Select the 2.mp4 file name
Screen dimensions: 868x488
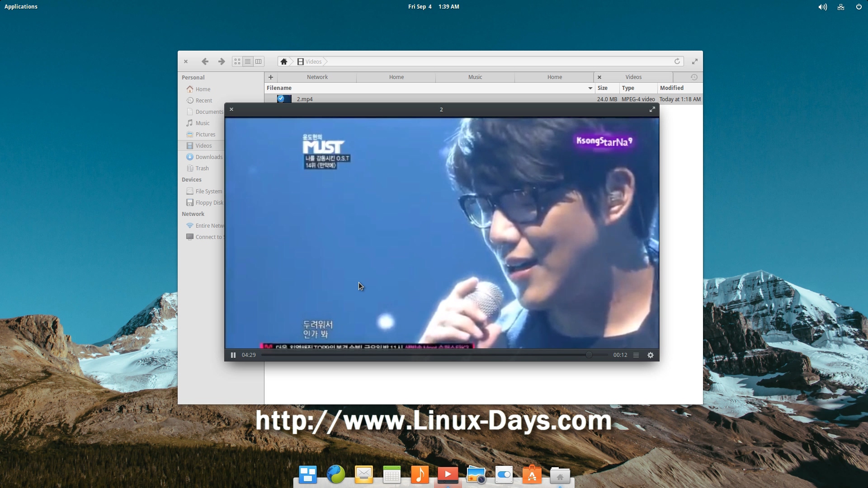coord(305,99)
